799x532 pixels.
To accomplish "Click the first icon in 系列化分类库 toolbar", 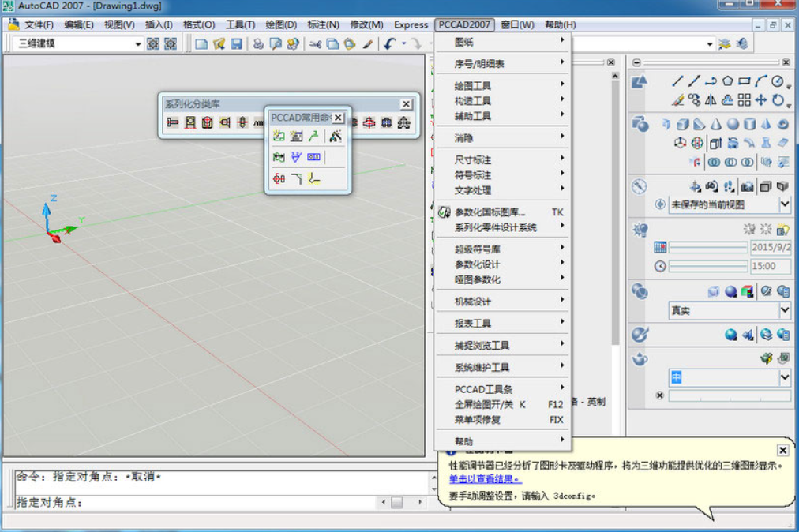I will coord(173,122).
